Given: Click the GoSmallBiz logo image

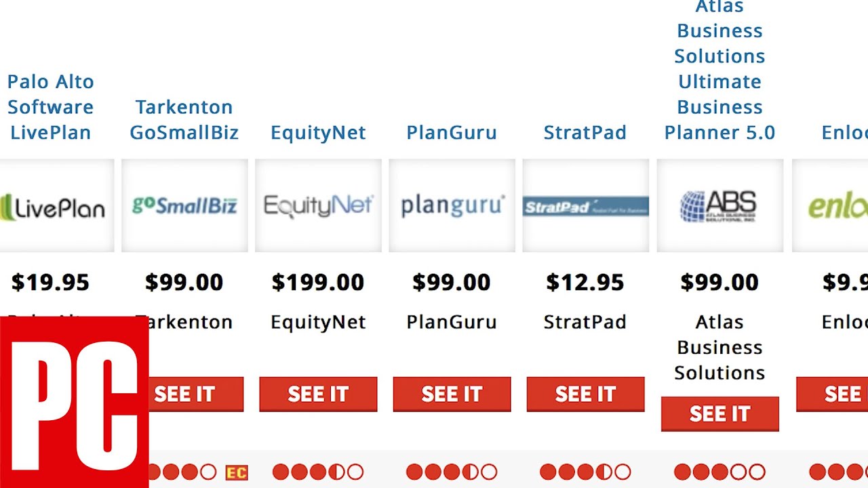Looking at the screenshot, I should [184, 205].
